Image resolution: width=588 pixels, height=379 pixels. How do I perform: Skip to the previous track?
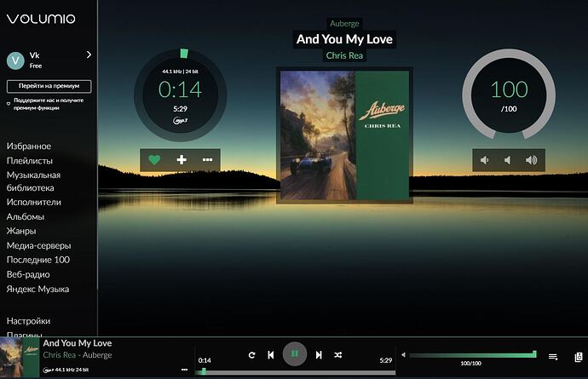[271, 354]
